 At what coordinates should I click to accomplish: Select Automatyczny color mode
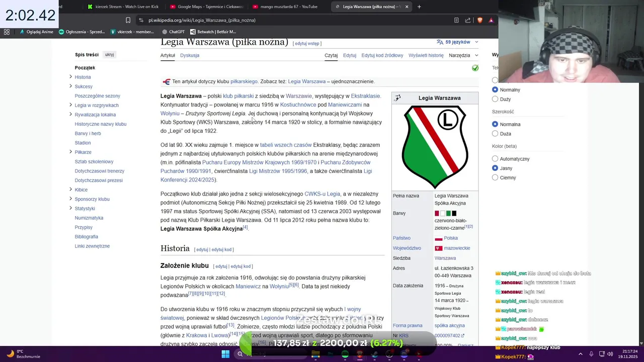pos(495,159)
